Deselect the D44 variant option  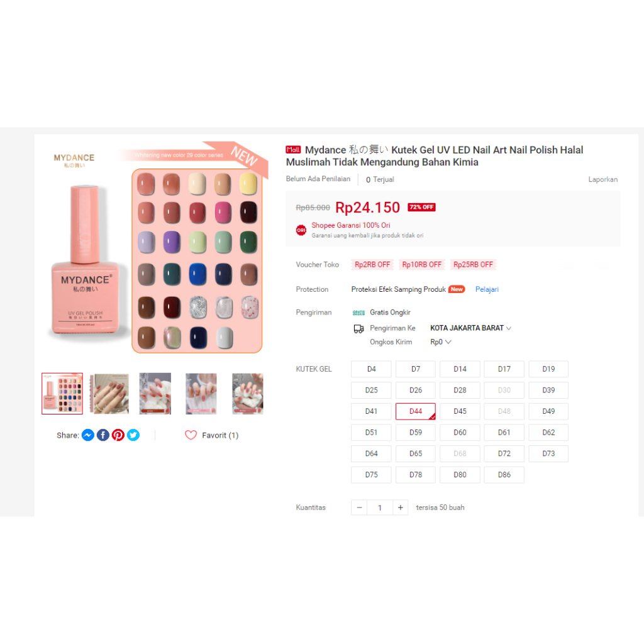tap(416, 411)
